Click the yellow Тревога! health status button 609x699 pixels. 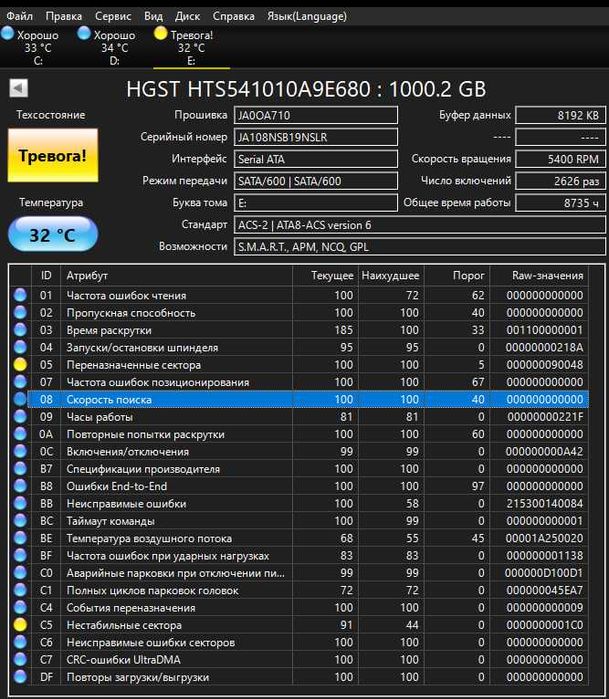pyautogui.click(x=53, y=156)
